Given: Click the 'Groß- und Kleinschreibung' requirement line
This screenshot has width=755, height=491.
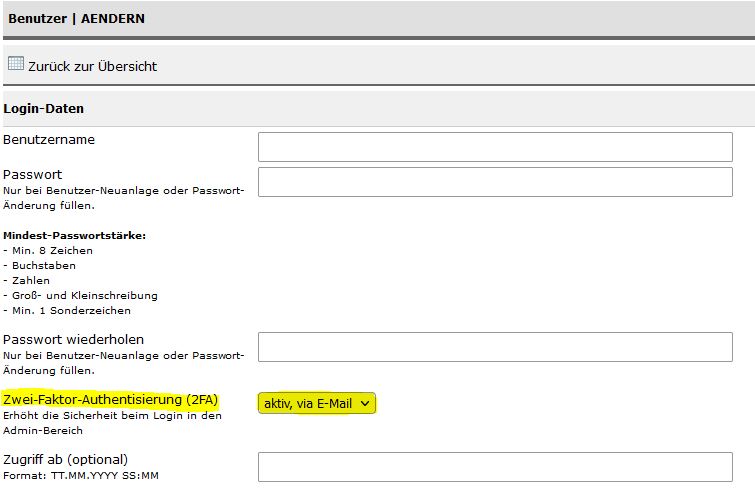Looking at the screenshot, I should click(x=80, y=296).
